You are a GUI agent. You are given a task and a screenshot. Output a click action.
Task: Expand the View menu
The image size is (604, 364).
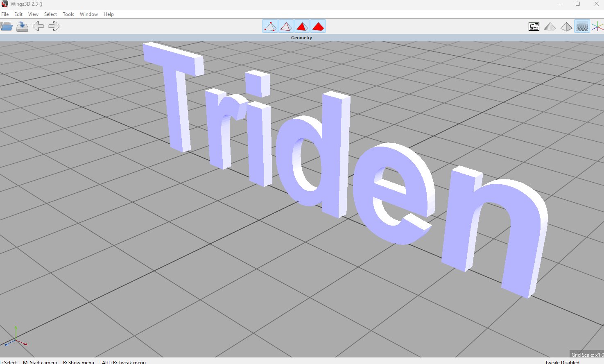pyautogui.click(x=33, y=14)
